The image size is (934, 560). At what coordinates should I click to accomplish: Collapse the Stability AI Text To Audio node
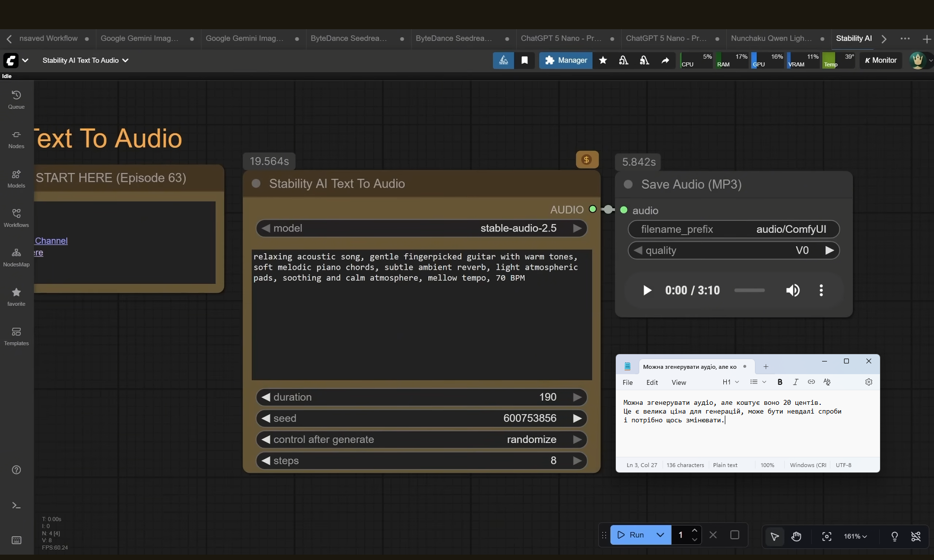tap(256, 183)
